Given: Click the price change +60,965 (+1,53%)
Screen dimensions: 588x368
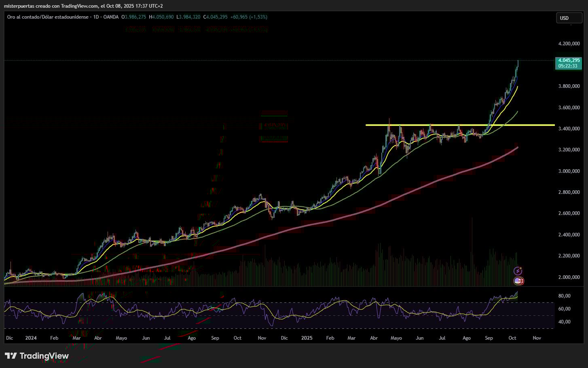Looking at the screenshot, I should [x=249, y=17].
